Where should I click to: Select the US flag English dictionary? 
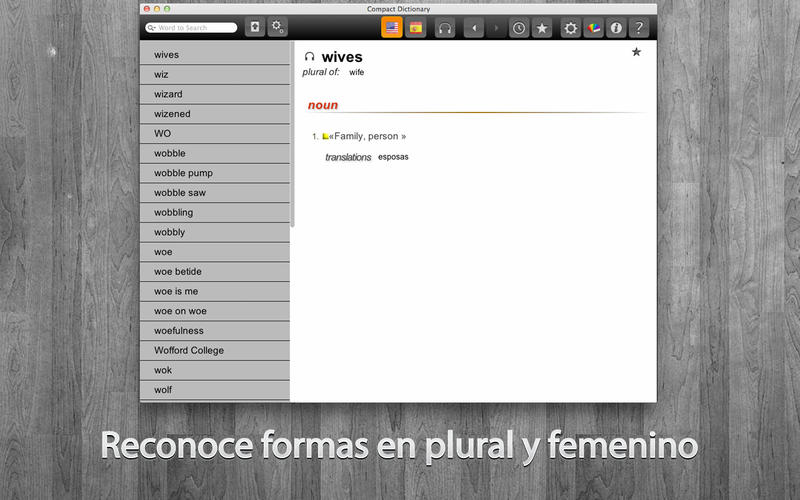tap(392, 28)
